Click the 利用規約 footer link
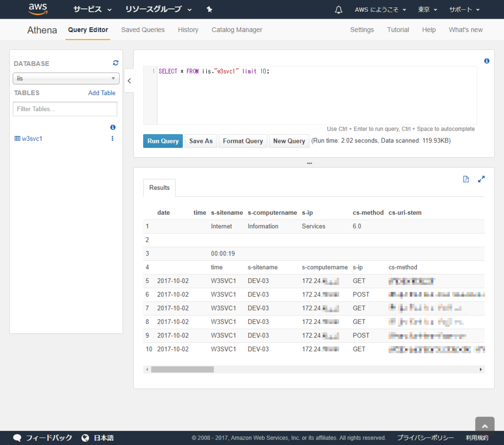The width and height of the screenshot is (504, 445). pos(477,438)
